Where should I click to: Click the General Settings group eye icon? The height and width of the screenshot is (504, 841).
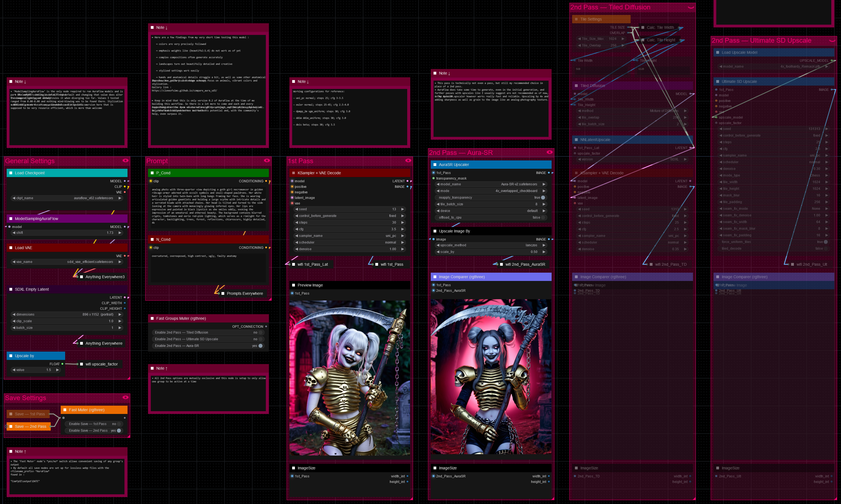pos(125,161)
